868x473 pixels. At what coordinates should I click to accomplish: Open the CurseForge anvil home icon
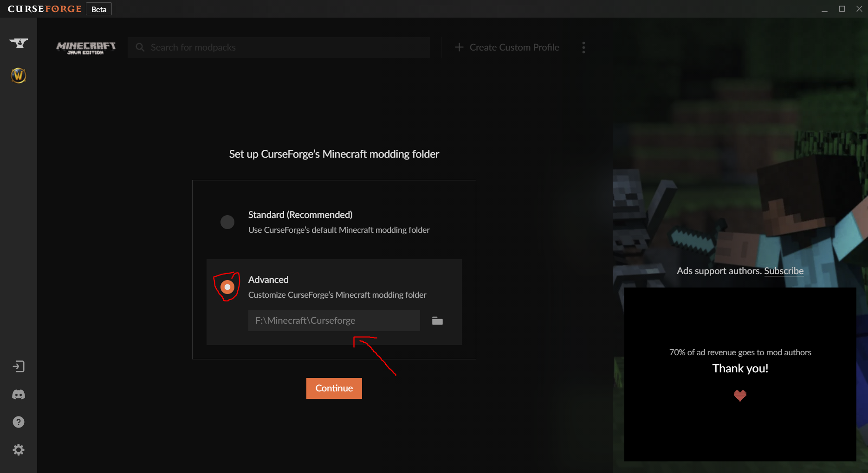pos(19,43)
